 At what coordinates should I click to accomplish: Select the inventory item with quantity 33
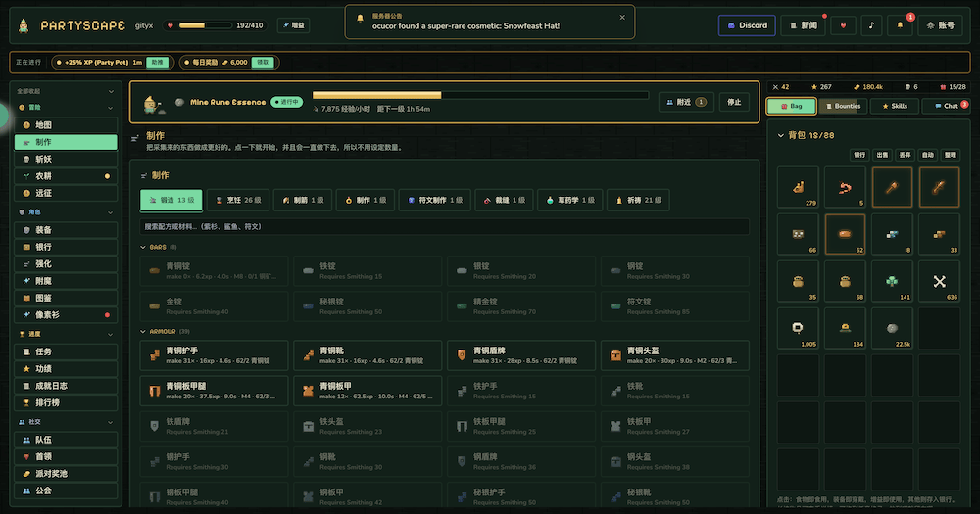click(x=940, y=234)
